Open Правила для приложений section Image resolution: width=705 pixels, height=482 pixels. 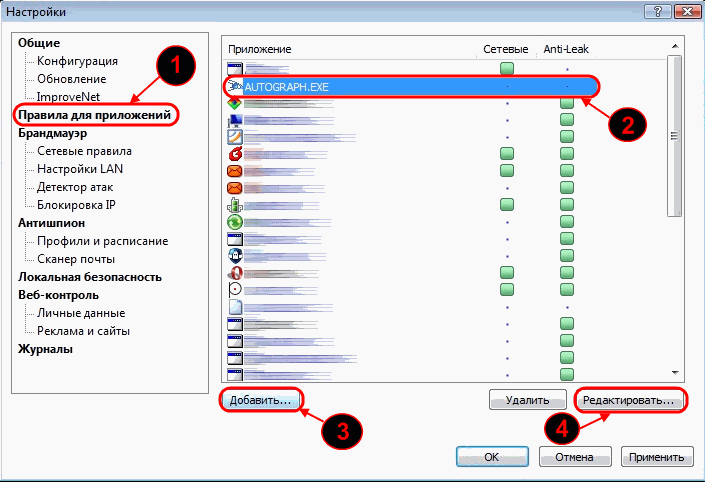[93, 115]
